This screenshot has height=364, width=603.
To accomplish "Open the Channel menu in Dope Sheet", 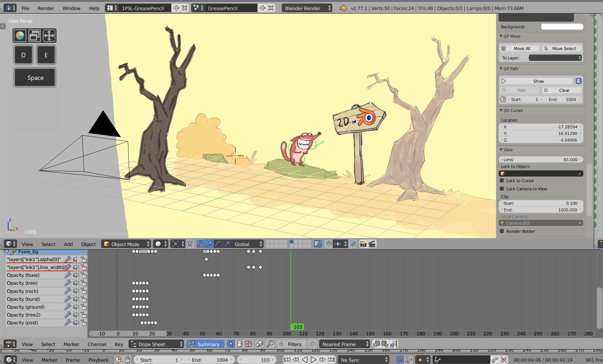I will pyautogui.click(x=97, y=344).
